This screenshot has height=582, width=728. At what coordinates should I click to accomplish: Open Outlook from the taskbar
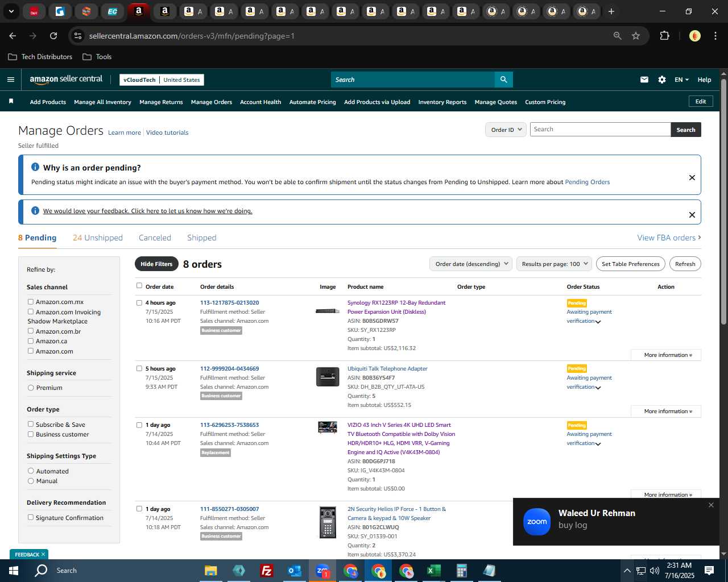(x=294, y=571)
